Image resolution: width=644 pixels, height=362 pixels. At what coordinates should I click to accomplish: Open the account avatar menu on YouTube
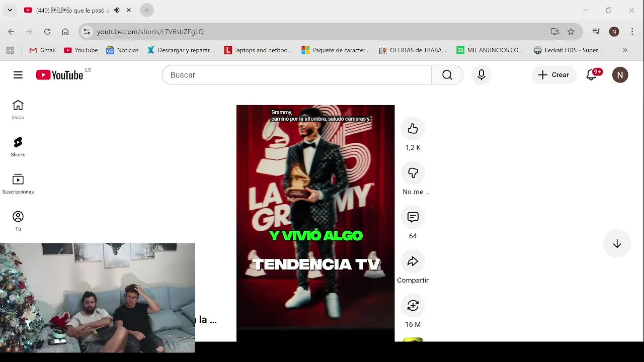[x=620, y=75]
